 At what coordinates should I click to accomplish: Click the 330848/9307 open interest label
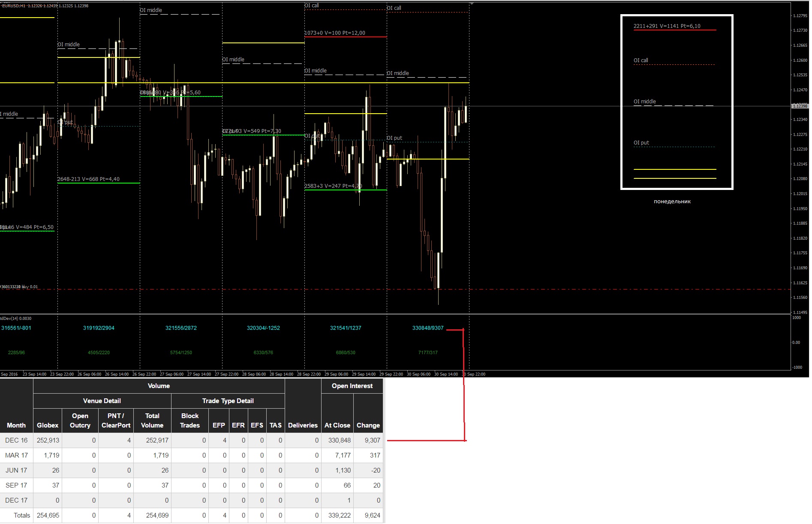click(x=428, y=328)
